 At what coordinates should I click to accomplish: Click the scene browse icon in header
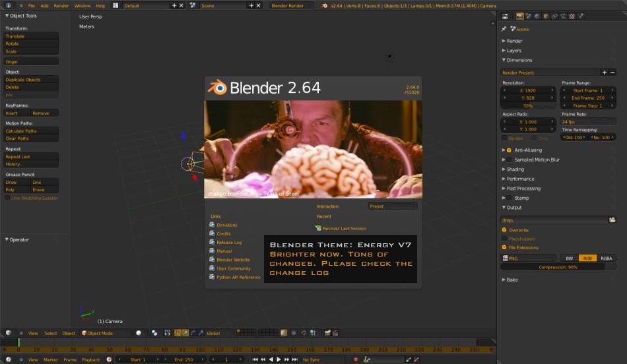tap(193, 5)
